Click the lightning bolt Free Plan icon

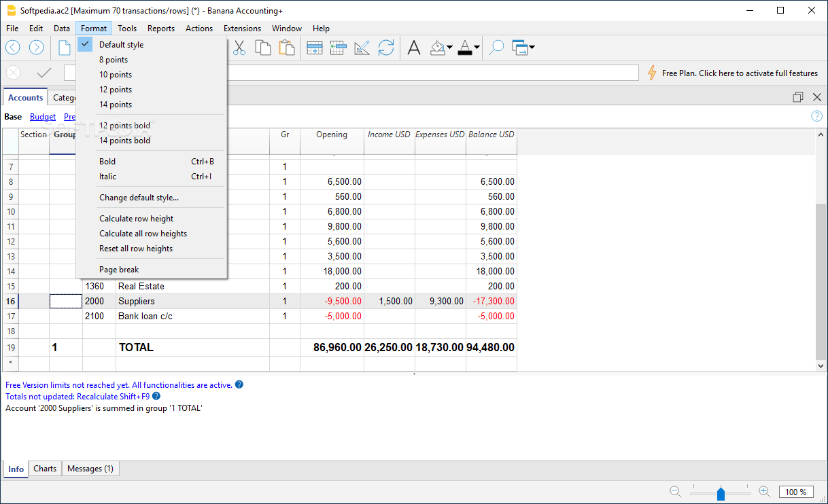[x=651, y=73]
